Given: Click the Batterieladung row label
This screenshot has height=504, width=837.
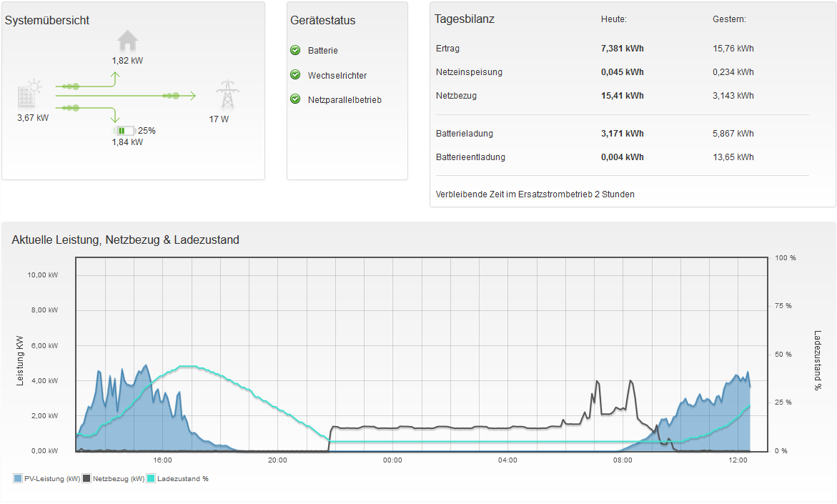Looking at the screenshot, I should click(x=465, y=134).
